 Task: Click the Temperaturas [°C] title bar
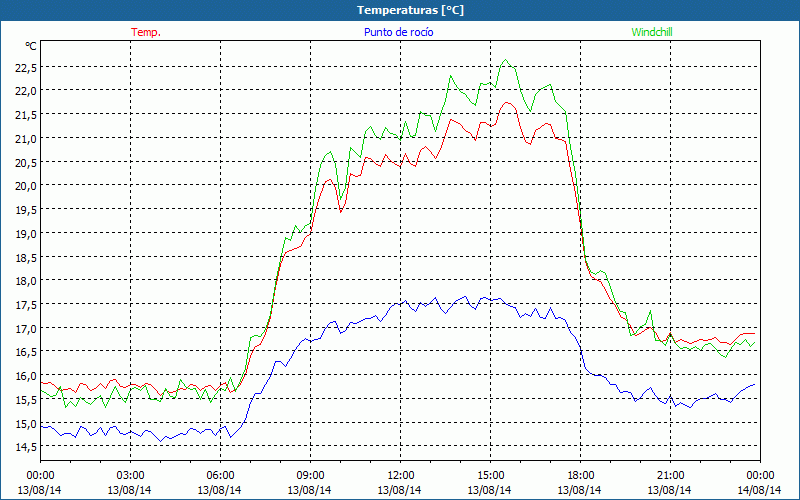[400, 10]
